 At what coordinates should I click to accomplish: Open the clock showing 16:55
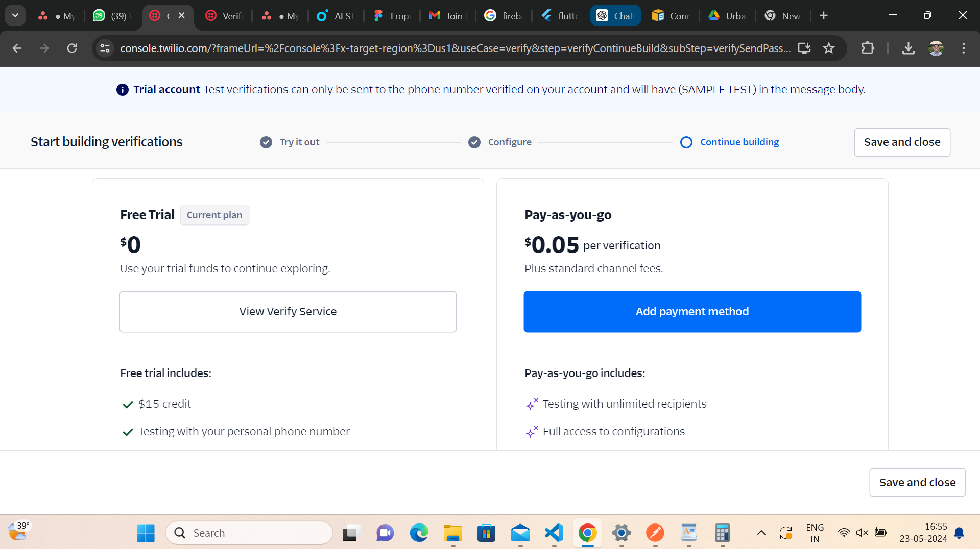coord(923,533)
